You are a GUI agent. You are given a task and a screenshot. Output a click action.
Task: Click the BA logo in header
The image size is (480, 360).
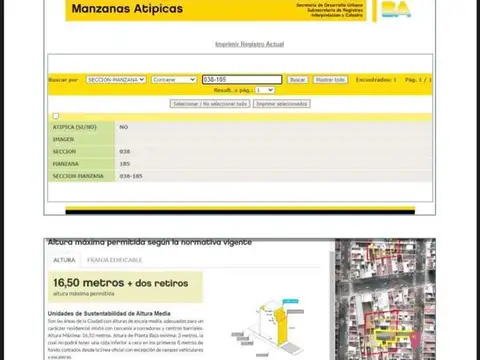pyautogui.click(x=396, y=9)
